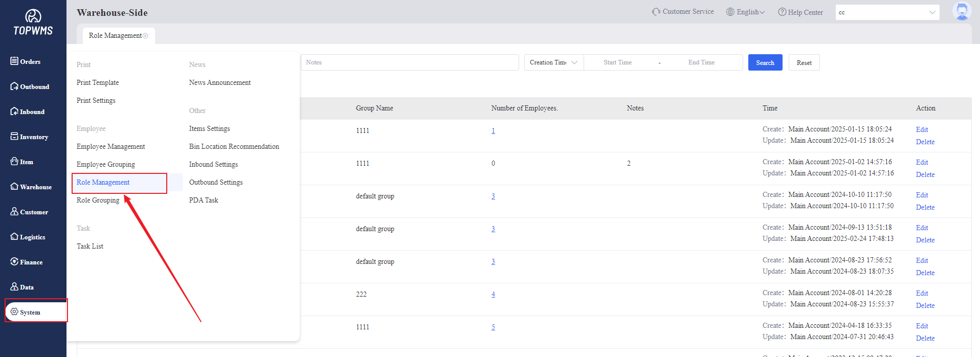Click Edit link for group 222
Viewport: 980px width, 357px height.
point(922,294)
